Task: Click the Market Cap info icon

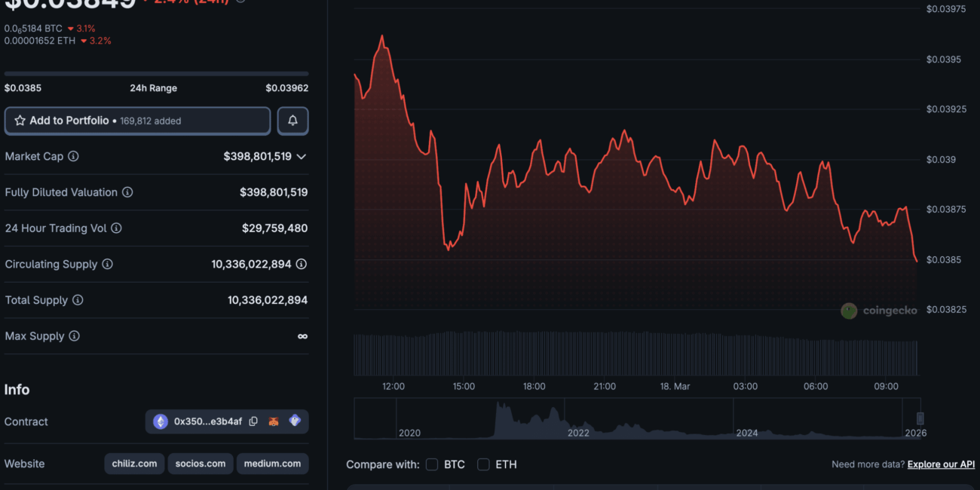Action: point(73,156)
